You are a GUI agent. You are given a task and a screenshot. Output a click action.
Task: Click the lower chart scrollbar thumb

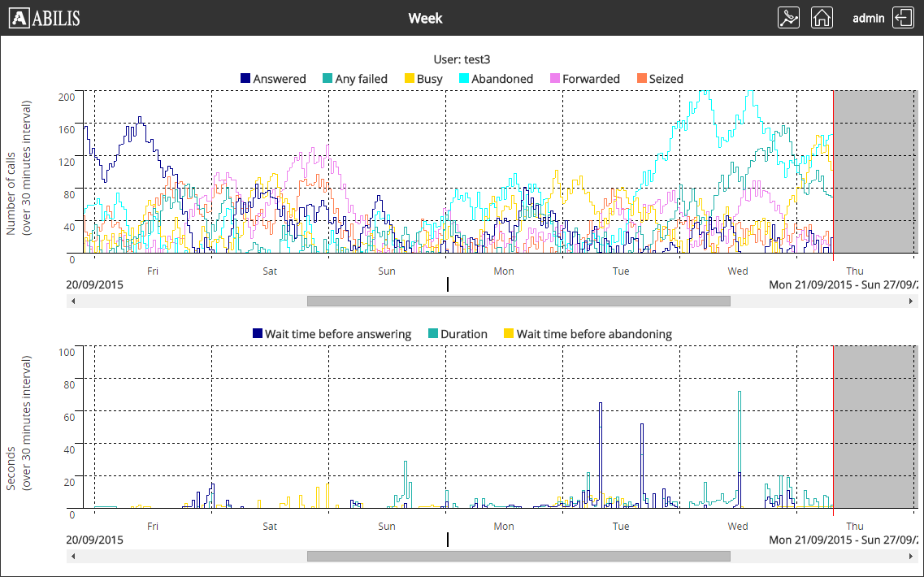[x=518, y=556]
